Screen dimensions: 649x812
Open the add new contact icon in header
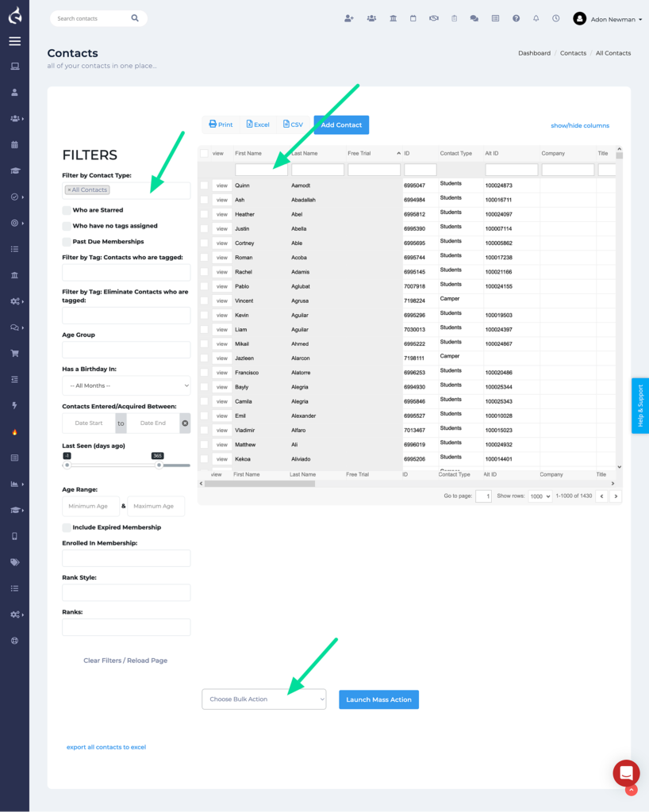click(x=349, y=18)
